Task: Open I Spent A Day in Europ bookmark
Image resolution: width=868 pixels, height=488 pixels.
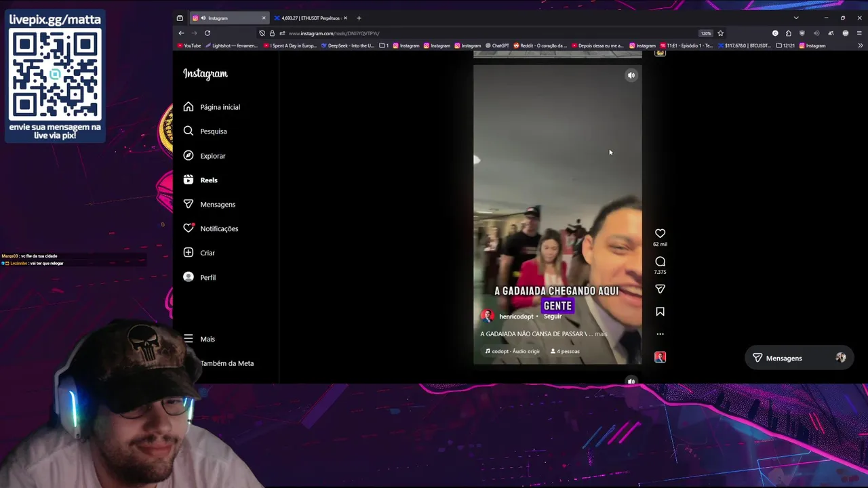Action: [290, 45]
